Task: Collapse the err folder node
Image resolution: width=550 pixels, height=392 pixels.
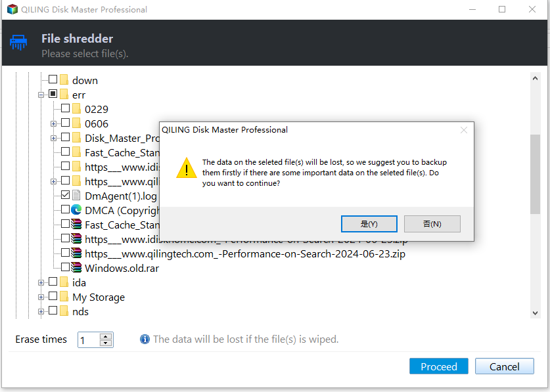Action: pos(41,95)
